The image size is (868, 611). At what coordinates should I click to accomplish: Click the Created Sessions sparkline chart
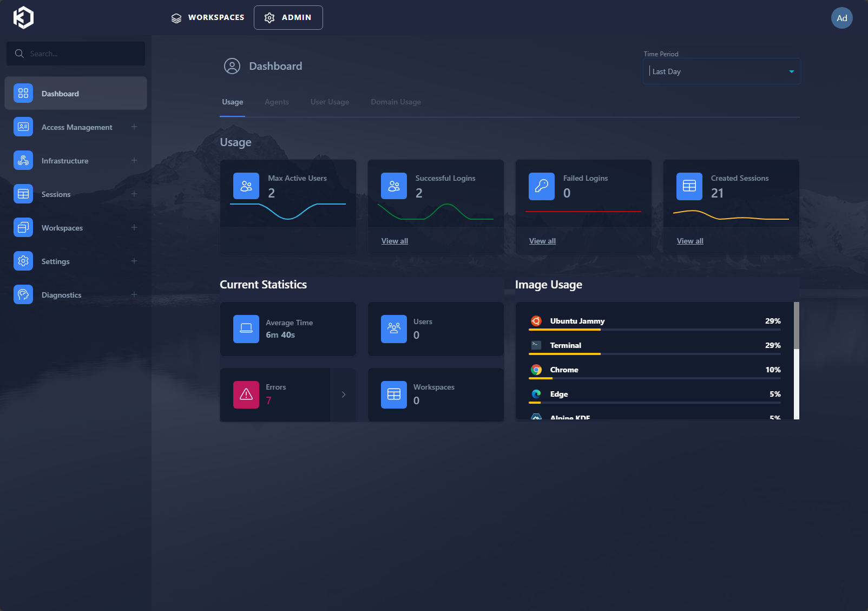(731, 215)
